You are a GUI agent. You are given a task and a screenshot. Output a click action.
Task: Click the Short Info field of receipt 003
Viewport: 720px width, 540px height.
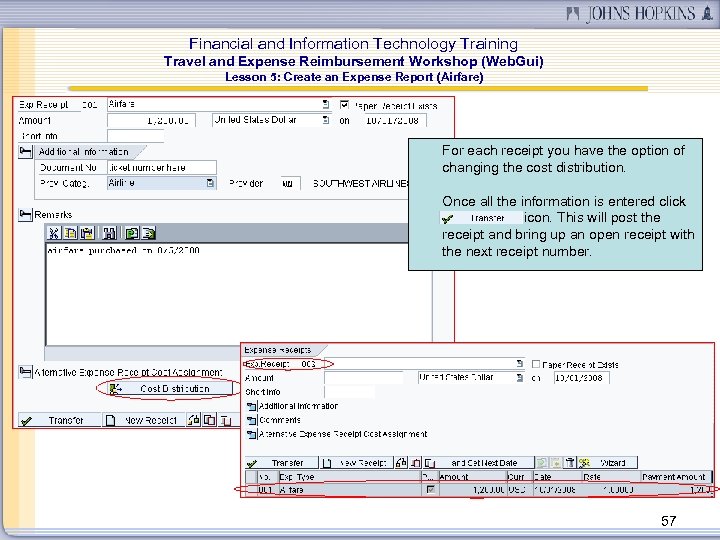pos(349,392)
